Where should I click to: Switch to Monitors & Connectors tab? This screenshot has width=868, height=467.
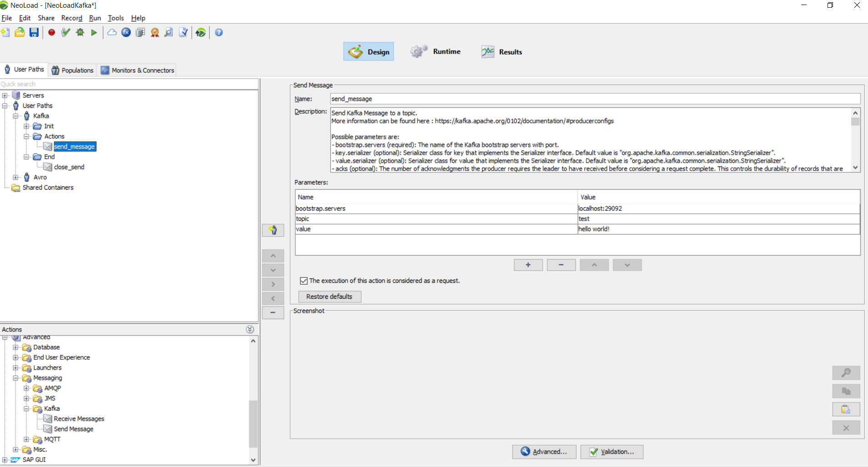tap(137, 70)
